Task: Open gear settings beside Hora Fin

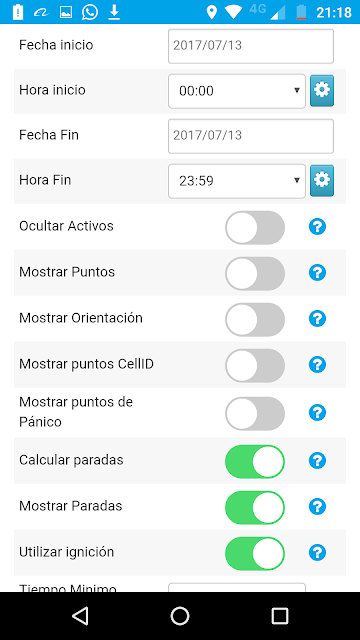Action: point(322,180)
